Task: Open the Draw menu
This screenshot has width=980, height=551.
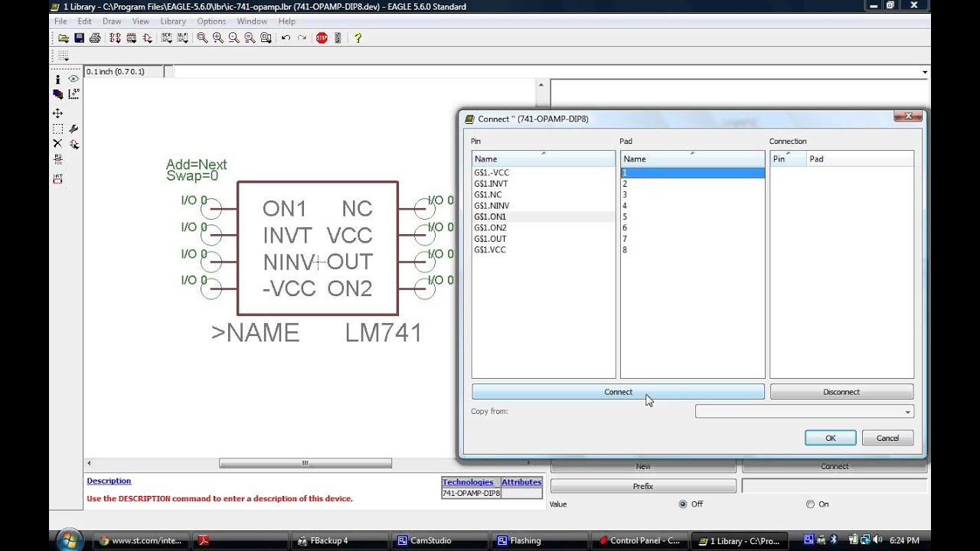Action: 112,21
